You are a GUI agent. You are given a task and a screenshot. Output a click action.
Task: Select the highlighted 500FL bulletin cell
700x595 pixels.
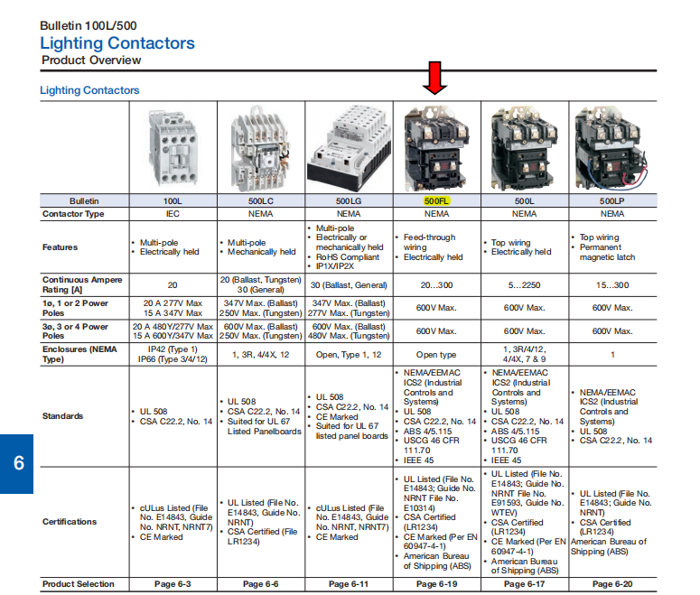pyautogui.click(x=436, y=200)
